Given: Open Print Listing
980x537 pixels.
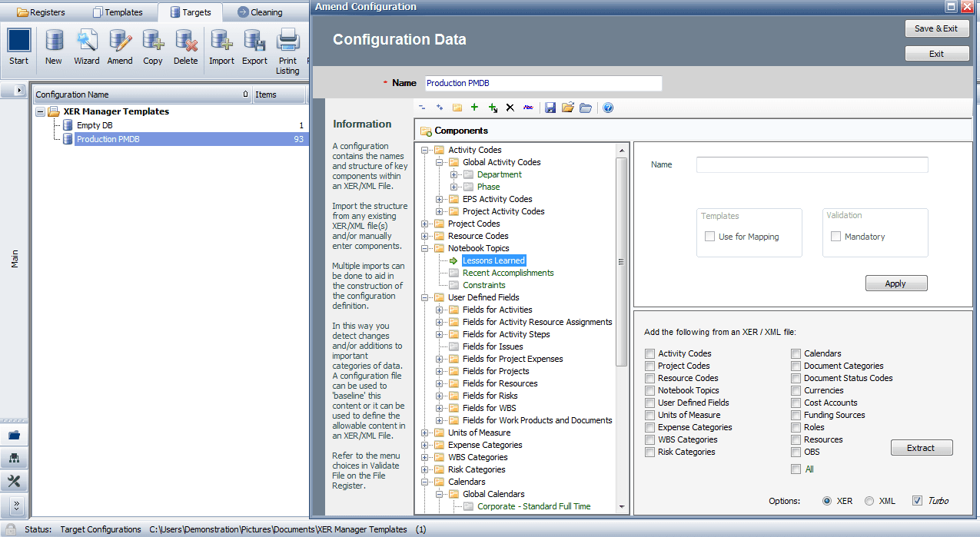Looking at the screenshot, I should [287, 51].
